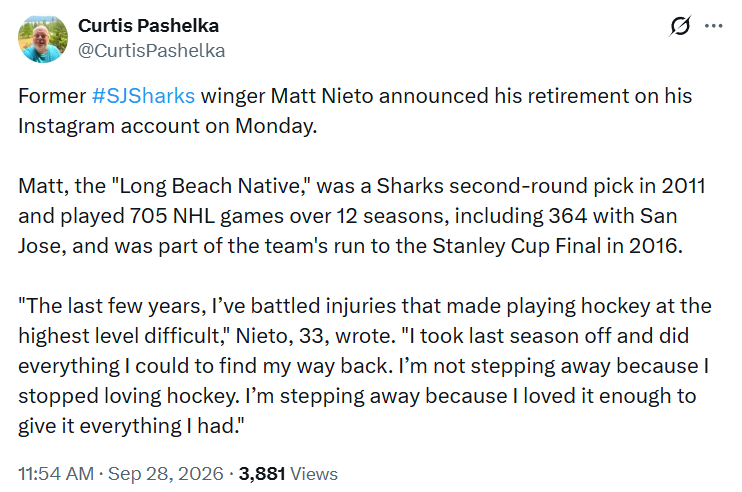Open the Grok explain-post icon

pyautogui.click(x=680, y=26)
